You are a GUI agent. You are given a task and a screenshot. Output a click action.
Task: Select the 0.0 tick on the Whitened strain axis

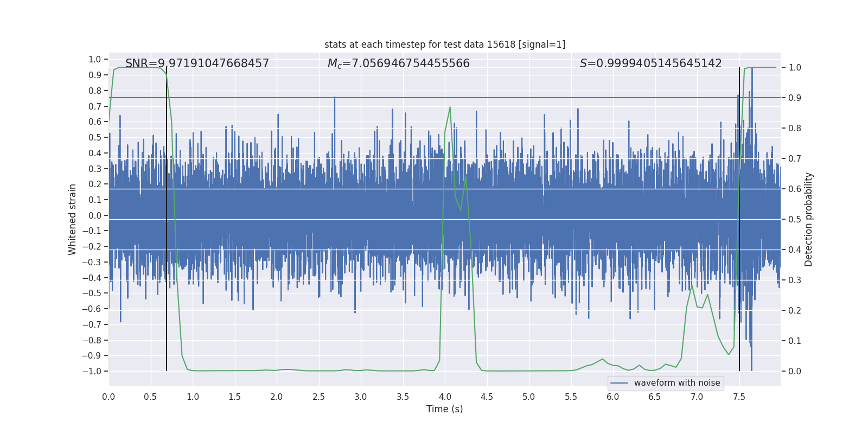(95, 215)
